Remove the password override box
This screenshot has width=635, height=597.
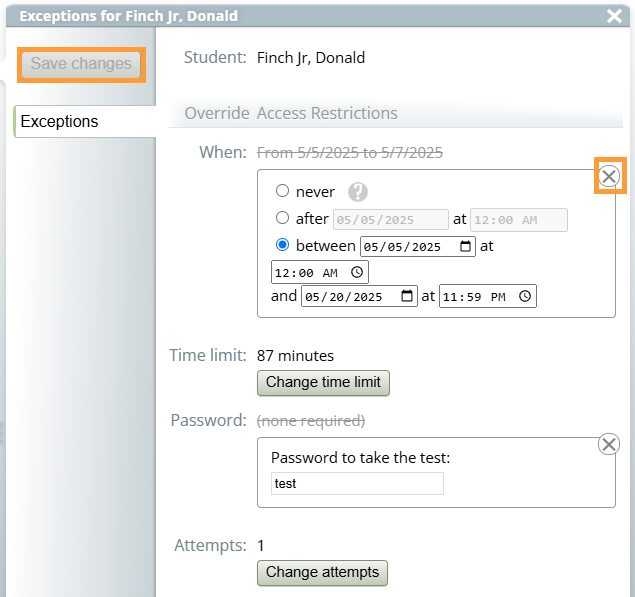click(x=609, y=444)
